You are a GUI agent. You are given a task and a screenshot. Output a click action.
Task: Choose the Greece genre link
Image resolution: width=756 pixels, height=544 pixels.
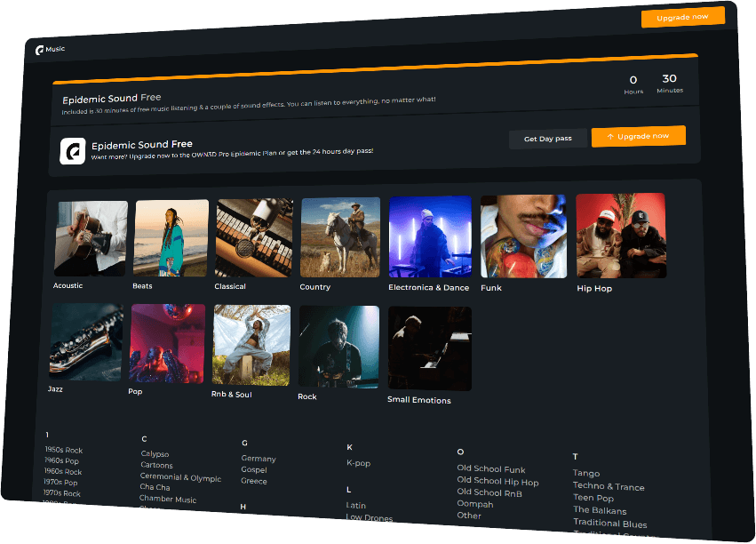pyautogui.click(x=253, y=481)
